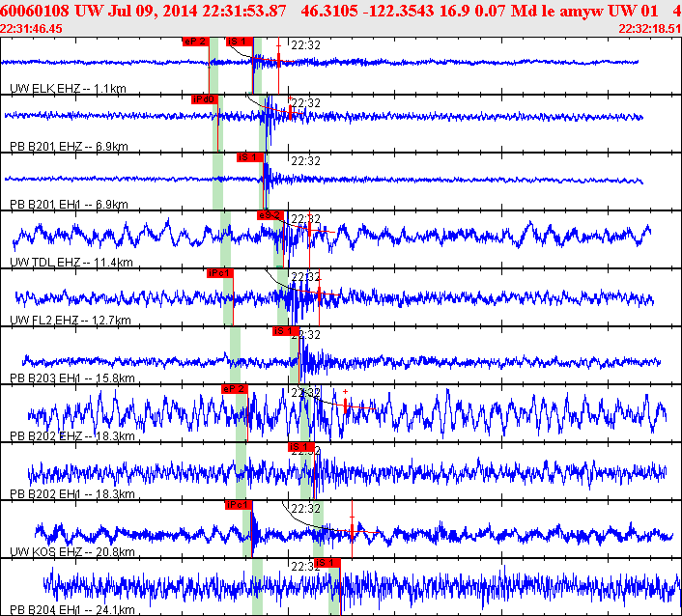Click the red coda cross on UW TDL trace
This screenshot has width=682, height=616.
point(309,230)
